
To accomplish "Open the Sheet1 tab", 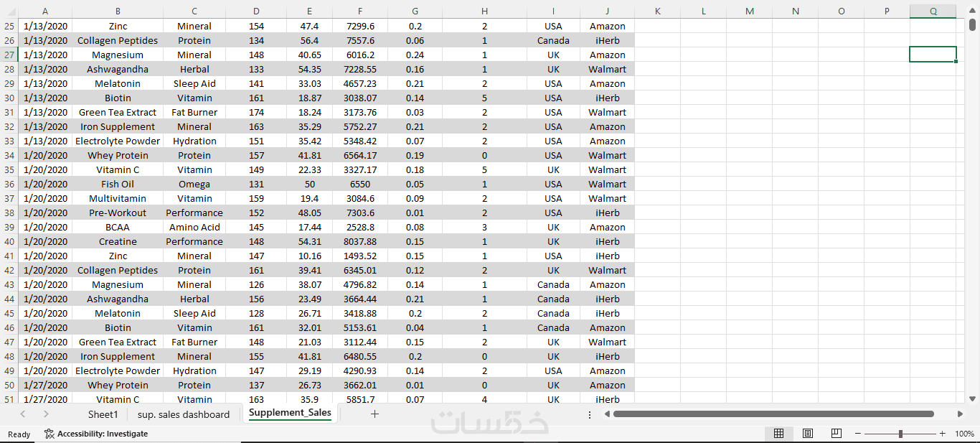I will [103, 414].
